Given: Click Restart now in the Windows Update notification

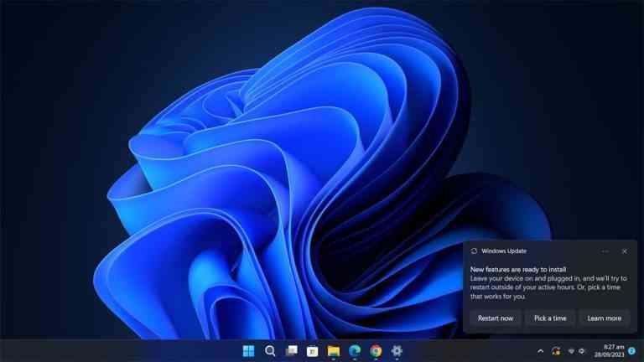Looking at the screenshot, I should (x=496, y=318).
